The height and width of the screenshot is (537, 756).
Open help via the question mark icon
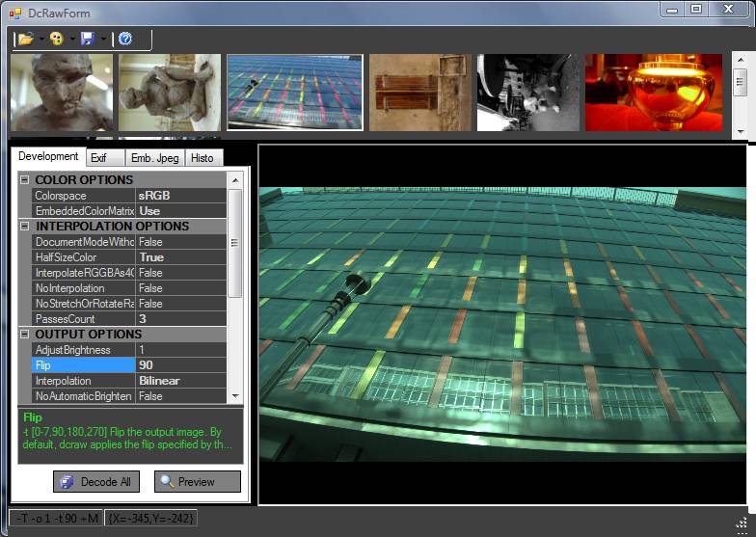(124, 39)
